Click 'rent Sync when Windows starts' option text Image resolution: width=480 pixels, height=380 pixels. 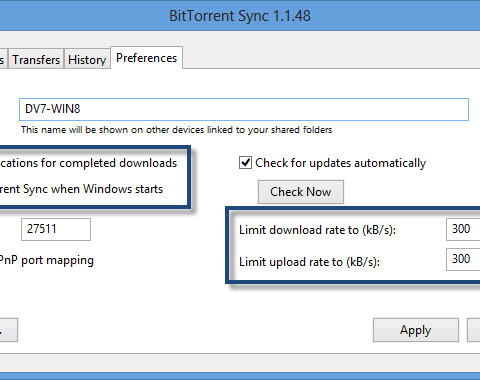[x=81, y=189]
